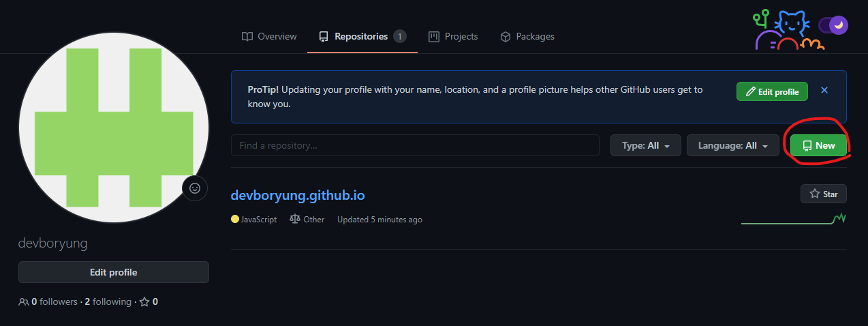Click the Edit profile button under devboryung
This screenshot has height=326, width=868.
pyautogui.click(x=114, y=272)
